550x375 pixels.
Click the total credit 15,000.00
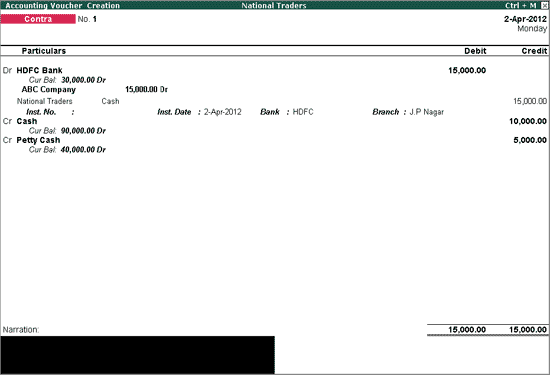click(528, 330)
